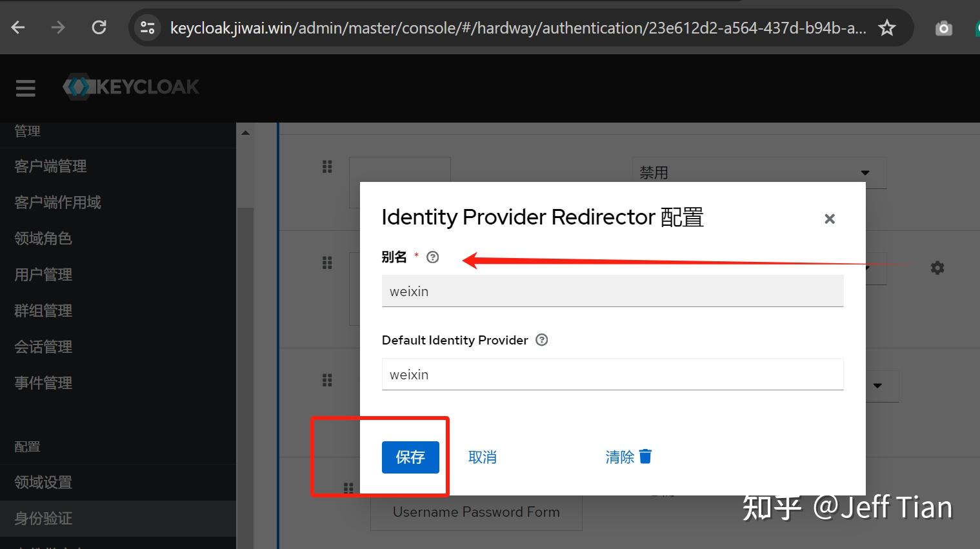980x549 pixels.
Task: Click the bookmark star icon
Action: 887,28
